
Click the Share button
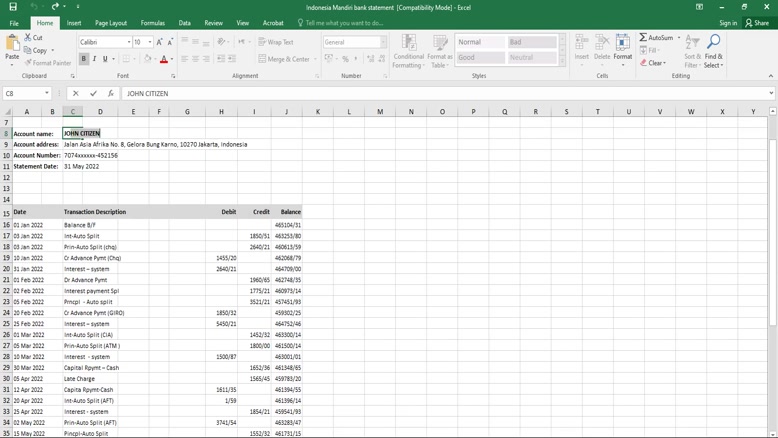coord(757,23)
